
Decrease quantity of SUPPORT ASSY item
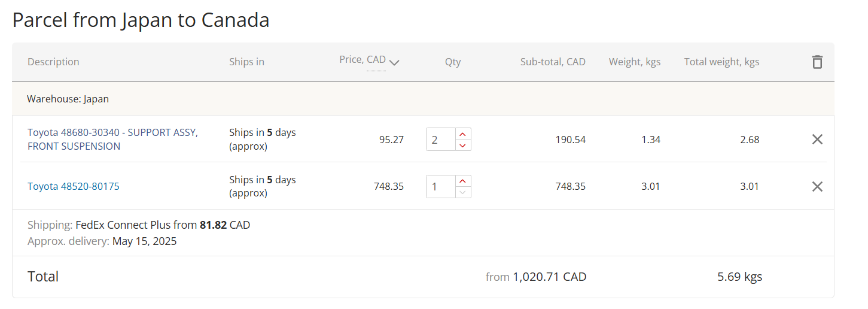[x=463, y=146]
